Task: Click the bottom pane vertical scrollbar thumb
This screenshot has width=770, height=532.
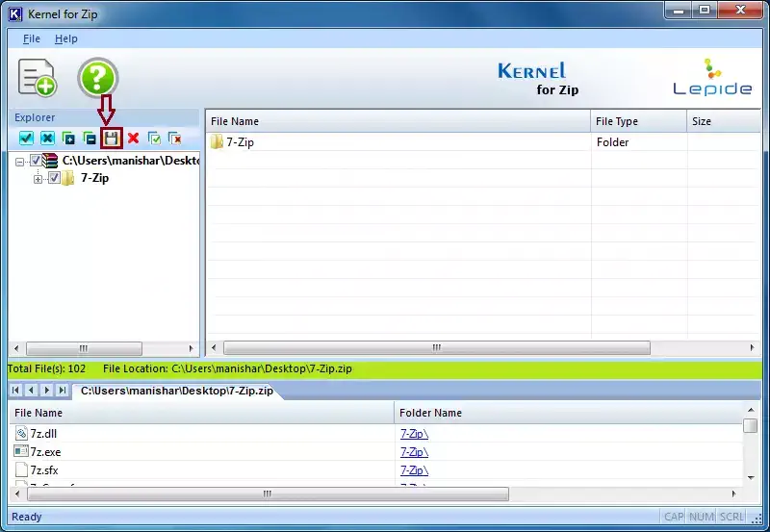Action: (751, 425)
